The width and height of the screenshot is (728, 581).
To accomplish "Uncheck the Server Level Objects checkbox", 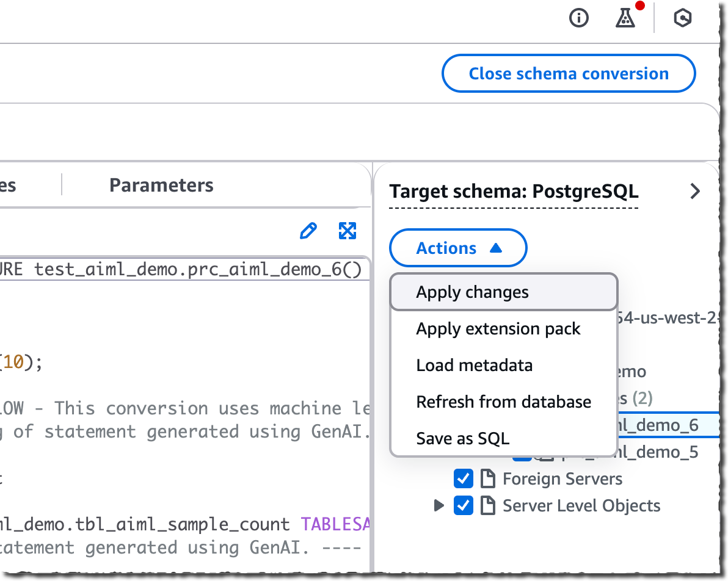I will [x=464, y=506].
